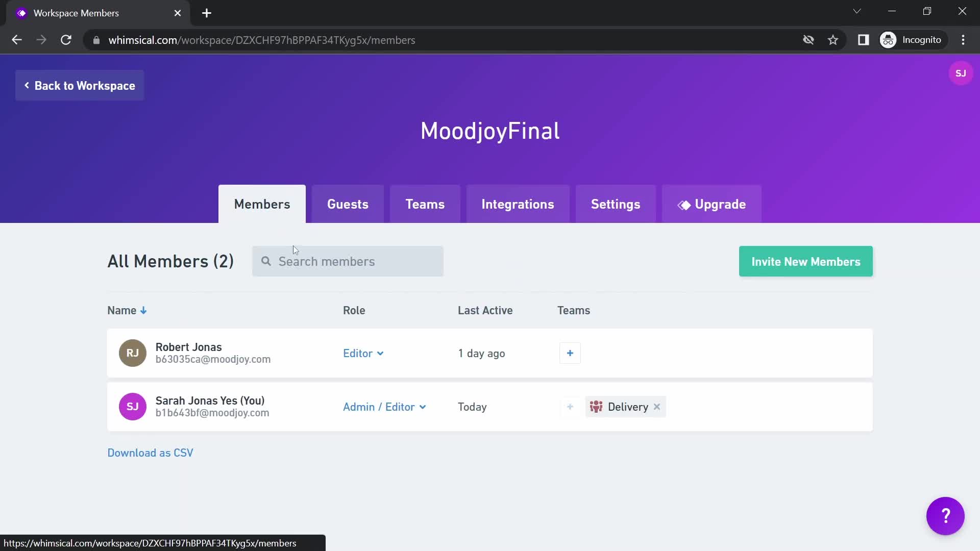
Task: Click Invite New Members button
Action: pyautogui.click(x=806, y=262)
